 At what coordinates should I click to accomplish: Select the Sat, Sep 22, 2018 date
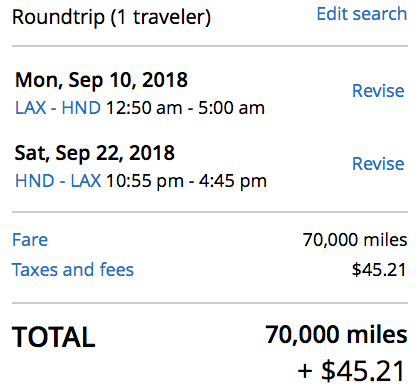(95, 153)
